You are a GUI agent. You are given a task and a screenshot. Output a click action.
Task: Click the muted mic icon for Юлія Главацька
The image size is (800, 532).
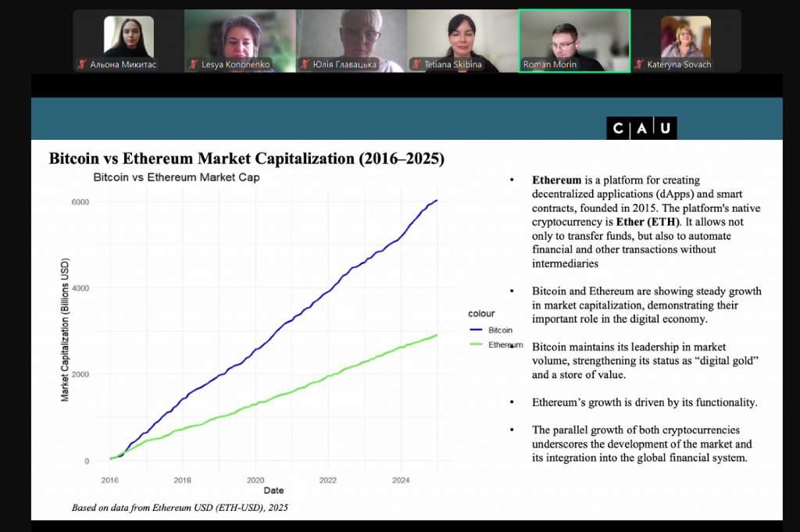304,65
